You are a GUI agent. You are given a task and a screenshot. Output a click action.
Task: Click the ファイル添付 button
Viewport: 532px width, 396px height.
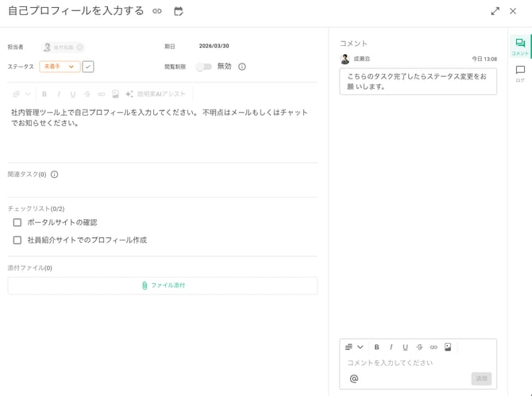click(x=163, y=286)
